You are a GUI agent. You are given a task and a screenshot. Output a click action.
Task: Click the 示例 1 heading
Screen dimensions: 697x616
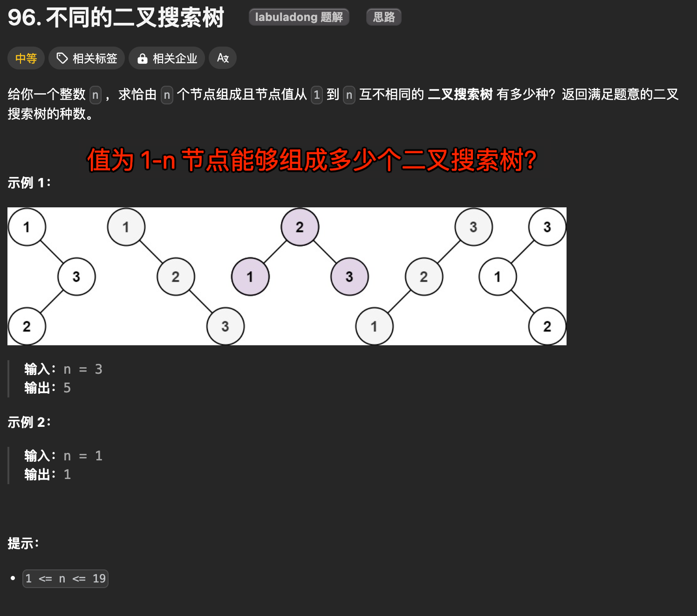click(29, 183)
